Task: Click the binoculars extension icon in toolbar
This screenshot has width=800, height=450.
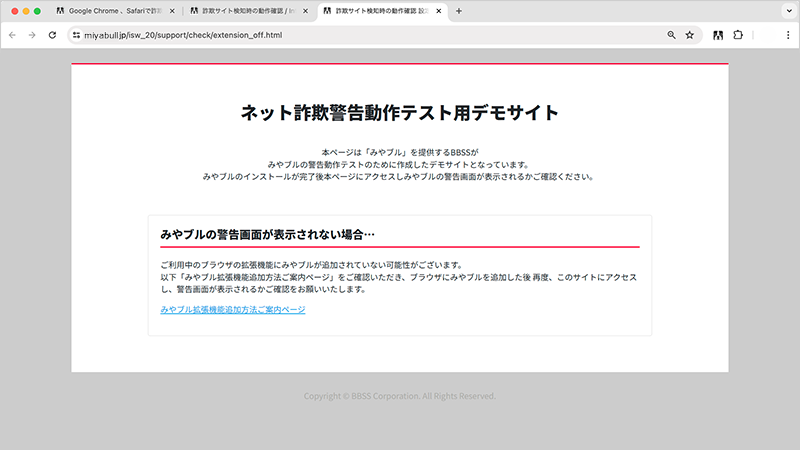Action: 718,34
